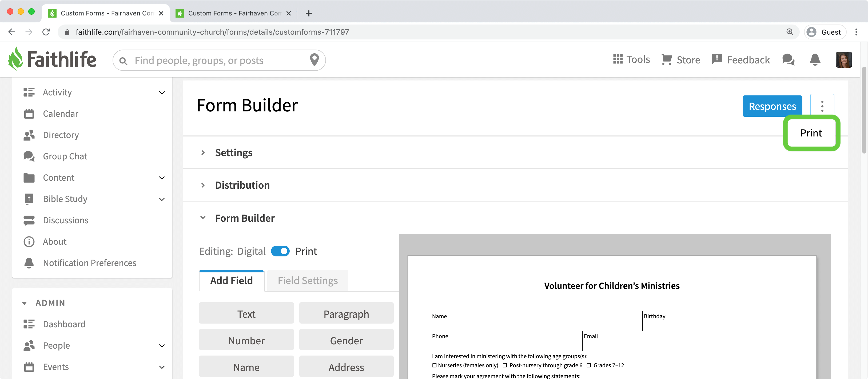Screen dimensions: 868x379
Task: Click the Events calendar icon
Action: [x=29, y=367]
